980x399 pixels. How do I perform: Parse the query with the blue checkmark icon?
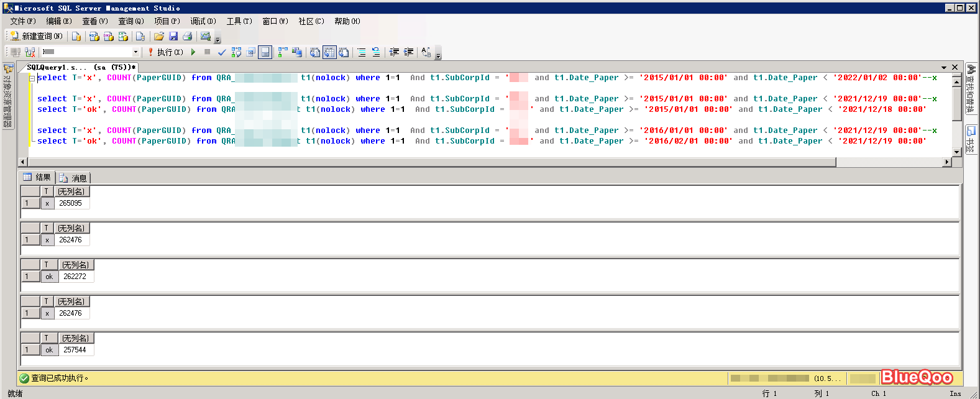(x=222, y=52)
